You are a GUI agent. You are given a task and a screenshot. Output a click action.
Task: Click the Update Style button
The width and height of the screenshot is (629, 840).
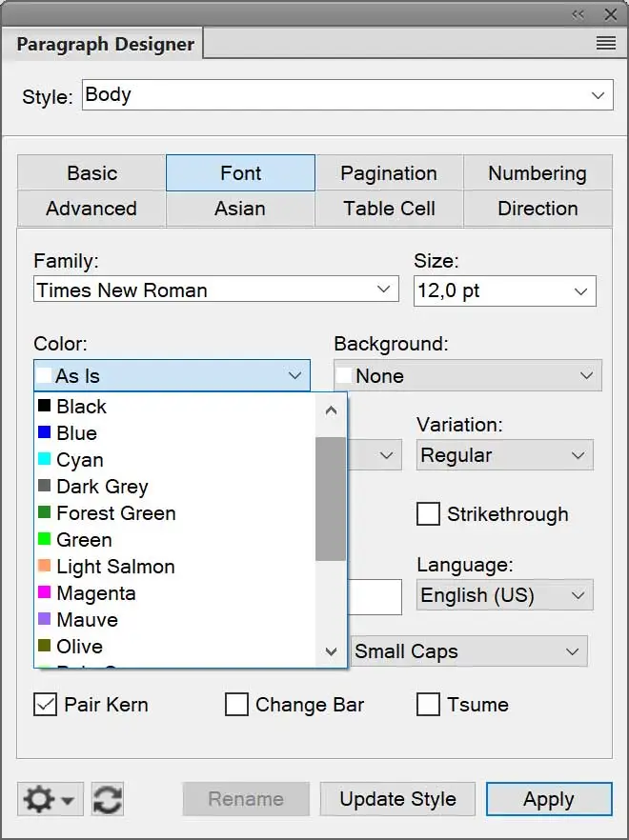397,799
